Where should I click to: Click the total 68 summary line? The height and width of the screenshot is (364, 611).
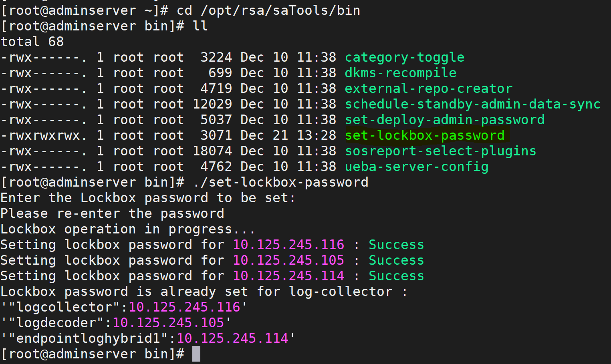point(32,41)
